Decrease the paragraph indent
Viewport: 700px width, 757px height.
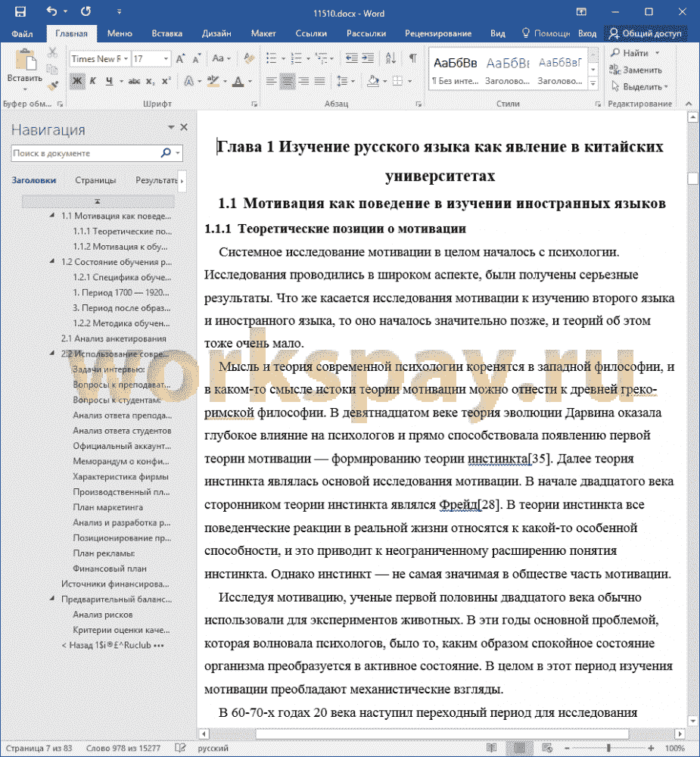click(351, 59)
